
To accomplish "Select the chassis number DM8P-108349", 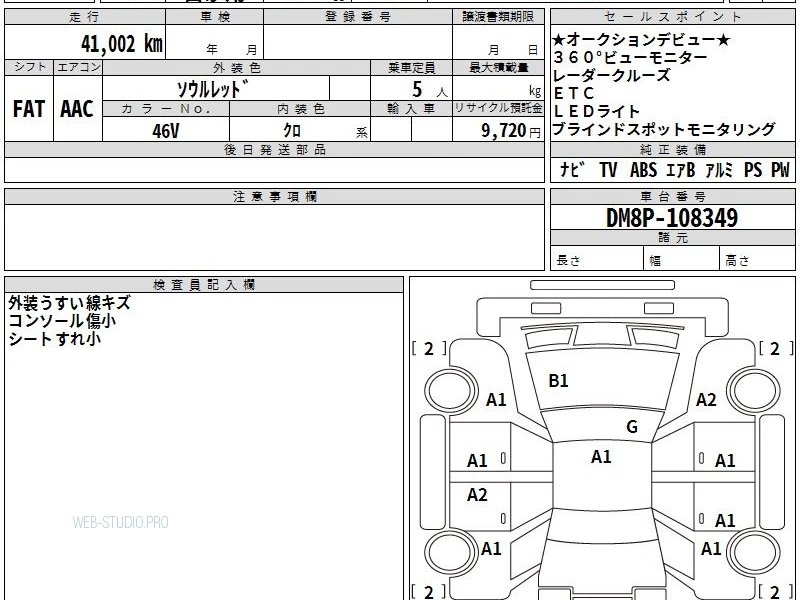I will pos(672,218).
